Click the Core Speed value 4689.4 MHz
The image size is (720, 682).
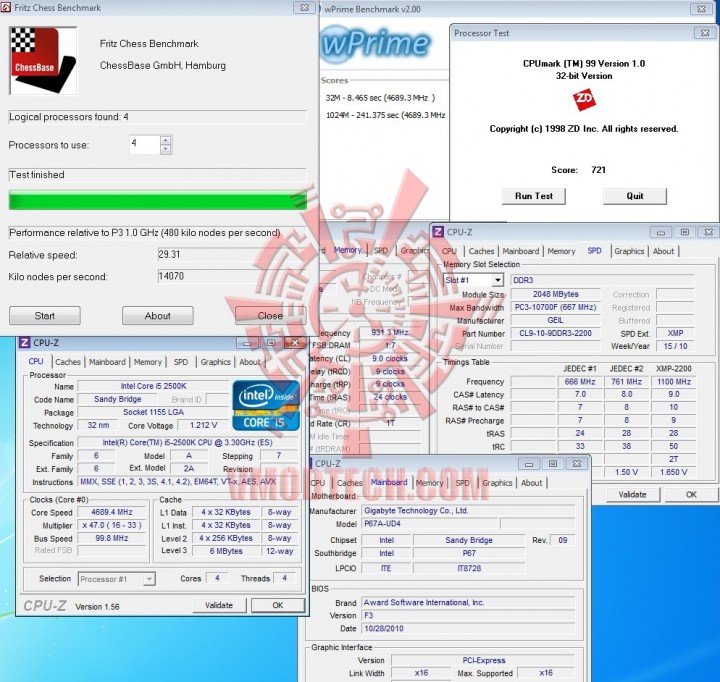pos(112,512)
